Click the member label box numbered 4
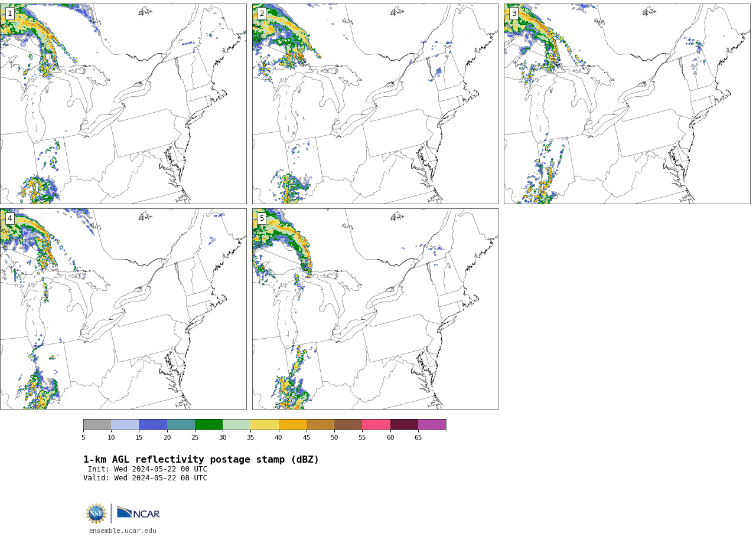This screenshot has height=537, width=756. tap(9, 218)
